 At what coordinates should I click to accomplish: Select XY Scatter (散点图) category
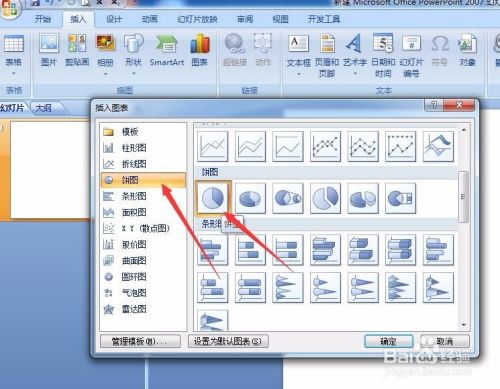point(143,228)
